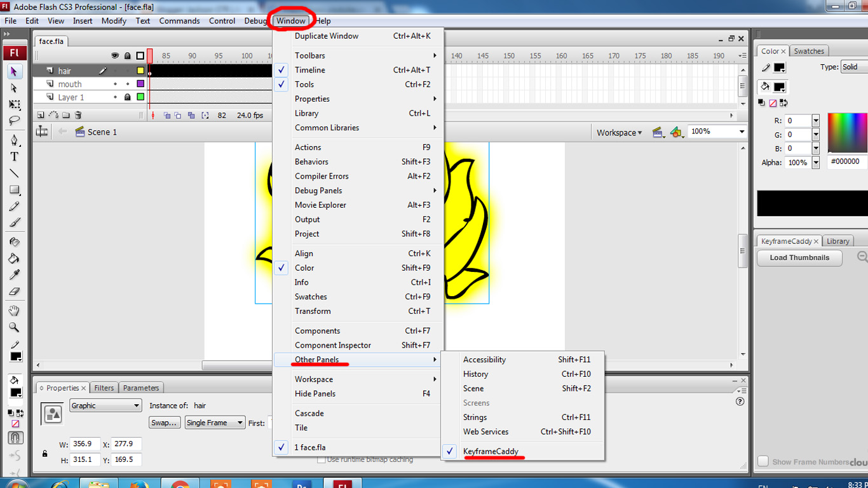This screenshot has height=488, width=868.
Task: Select the Pen tool
Action: click(x=14, y=140)
